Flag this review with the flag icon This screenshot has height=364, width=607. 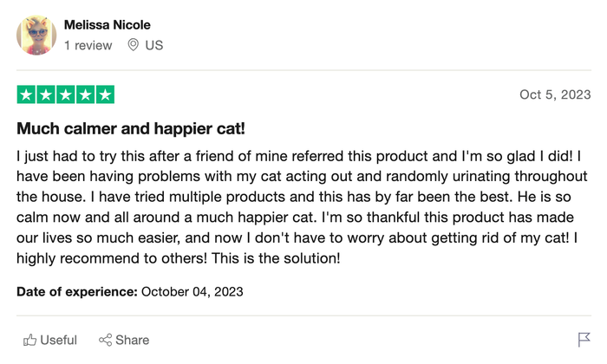click(x=584, y=340)
